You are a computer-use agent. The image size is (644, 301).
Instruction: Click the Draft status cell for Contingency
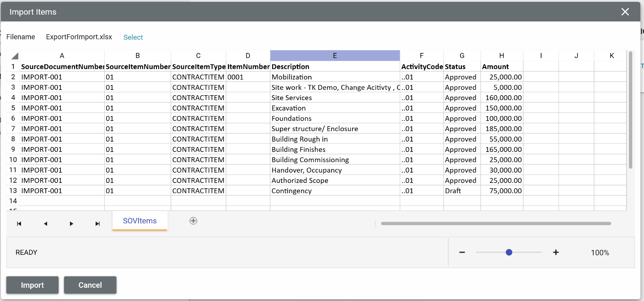[462, 191]
